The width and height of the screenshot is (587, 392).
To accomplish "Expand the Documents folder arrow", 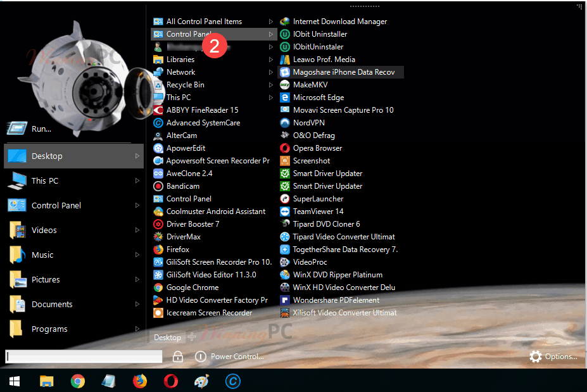I will point(137,304).
